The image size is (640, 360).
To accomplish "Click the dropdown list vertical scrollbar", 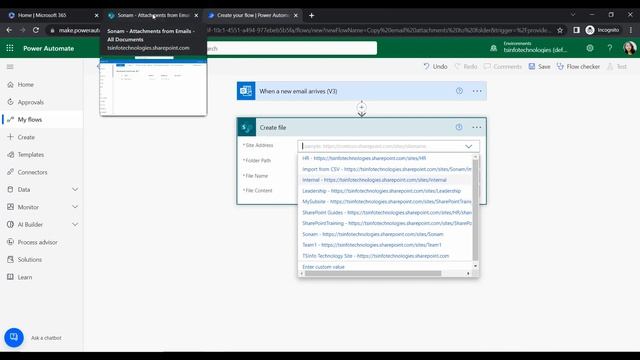I will point(475,210).
